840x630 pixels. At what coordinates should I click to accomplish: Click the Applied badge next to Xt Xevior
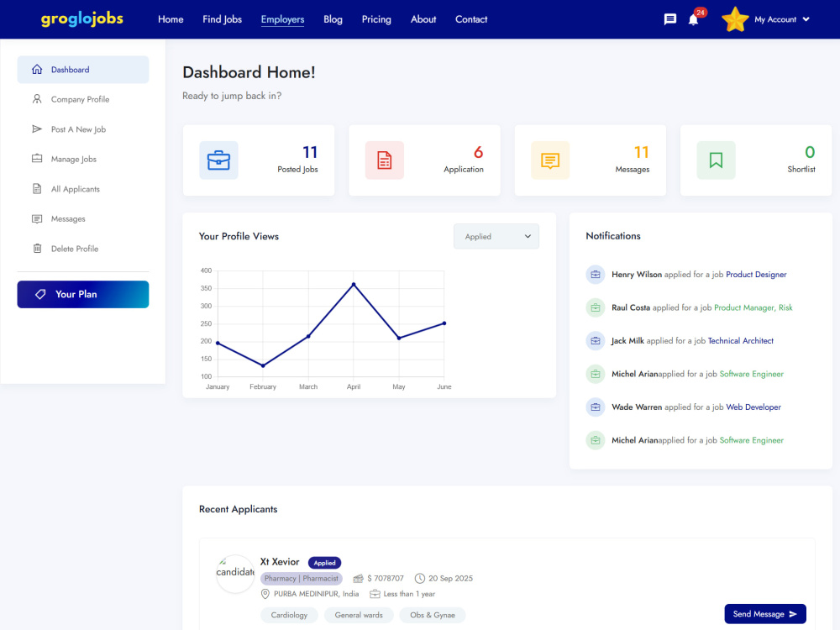pyautogui.click(x=324, y=563)
